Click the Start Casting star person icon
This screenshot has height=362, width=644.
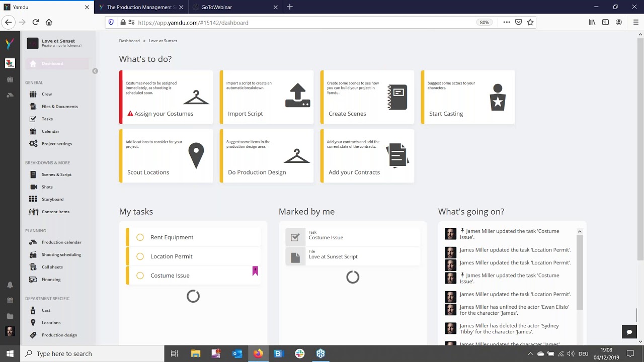(x=497, y=97)
